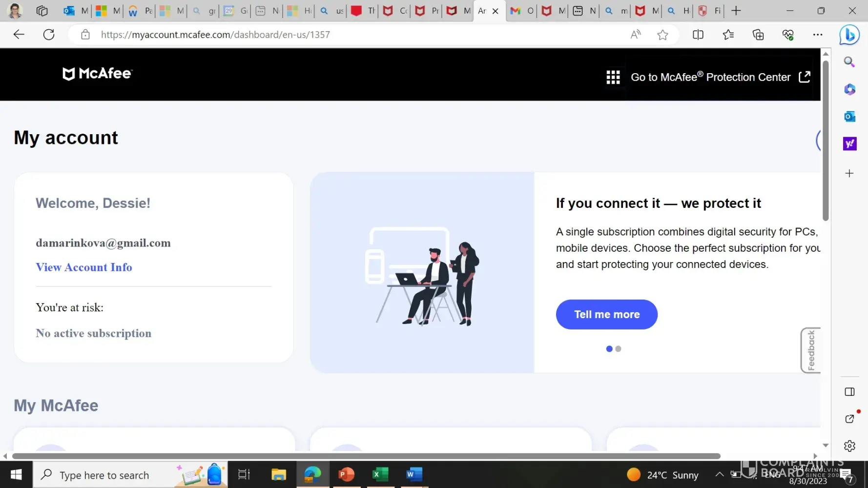This screenshot has height=488, width=868.
Task: Open the split screen icon
Action: point(698,35)
